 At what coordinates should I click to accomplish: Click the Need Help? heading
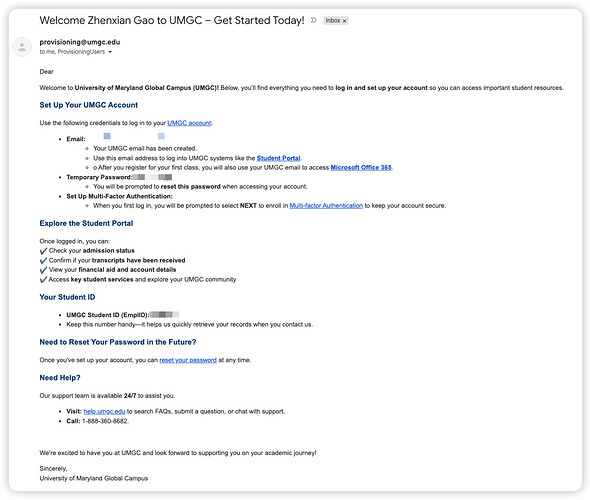60,378
